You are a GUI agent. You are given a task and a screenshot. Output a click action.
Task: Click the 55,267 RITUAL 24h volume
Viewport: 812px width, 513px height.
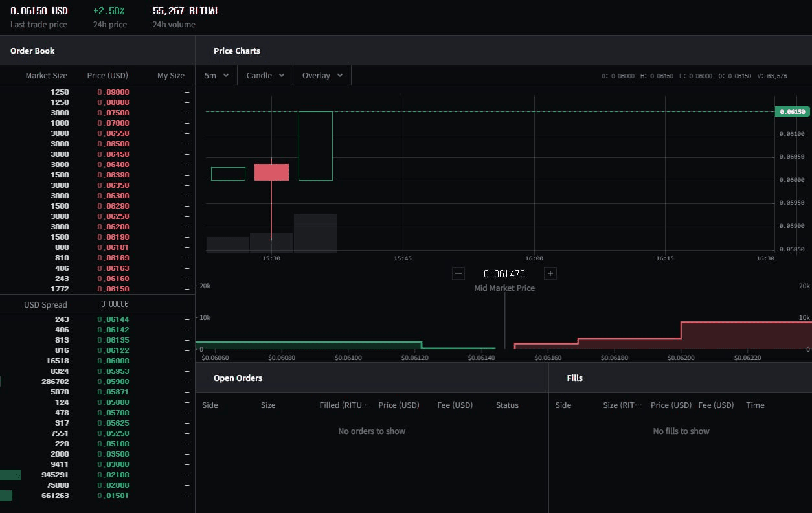pos(186,11)
